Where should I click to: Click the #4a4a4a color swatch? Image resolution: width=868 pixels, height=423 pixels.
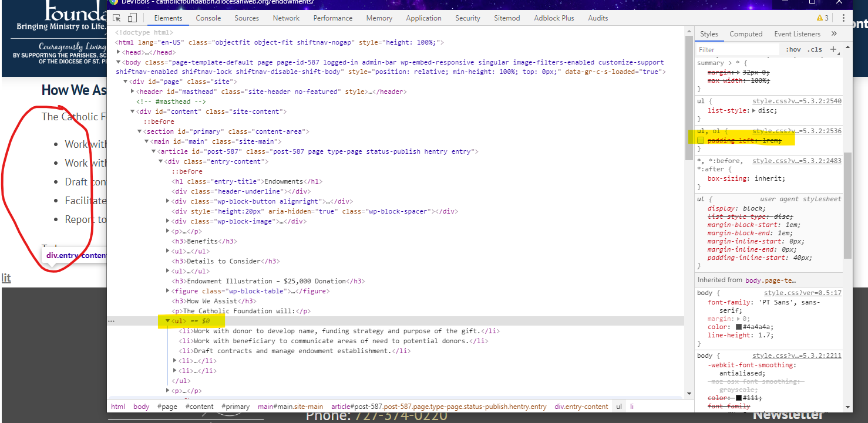pyautogui.click(x=739, y=327)
